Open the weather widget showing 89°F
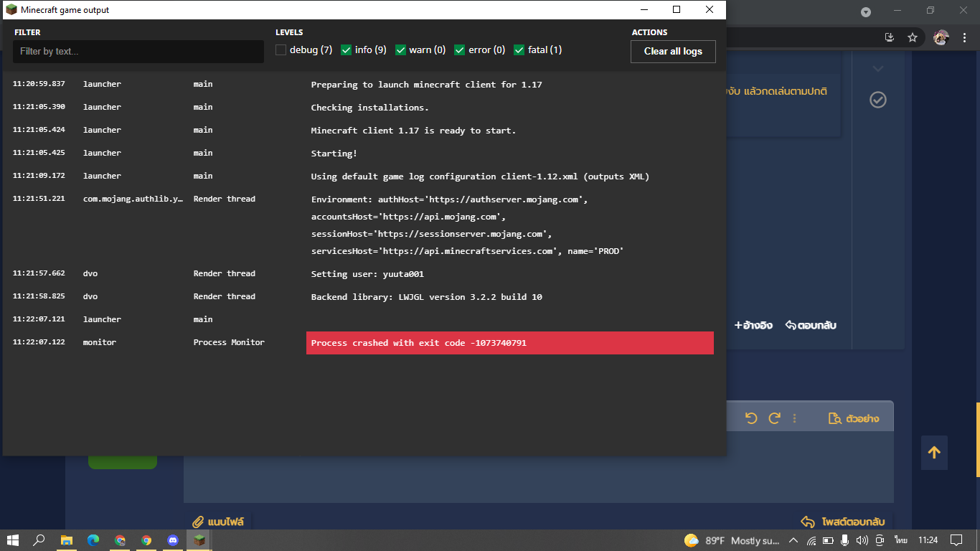Viewport: 980px width, 551px height. coord(732,540)
